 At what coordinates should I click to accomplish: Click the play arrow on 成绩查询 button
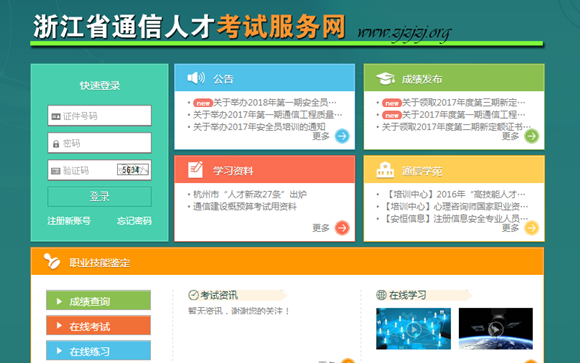click(59, 301)
